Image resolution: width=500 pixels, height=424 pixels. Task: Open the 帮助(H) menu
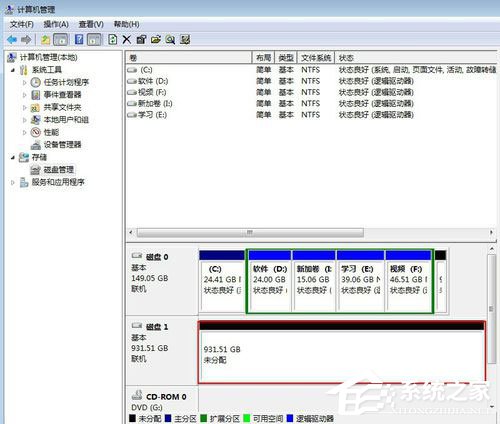pos(127,24)
